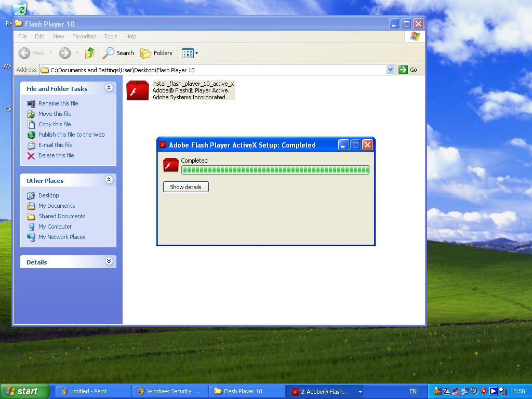Switch to Flash Player 10 taskbar button

pos(246,392)
